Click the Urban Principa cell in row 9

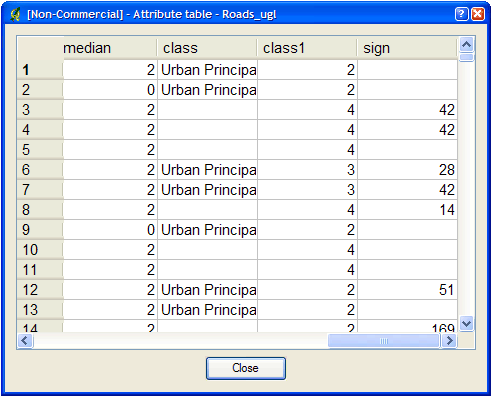point(207,230)
